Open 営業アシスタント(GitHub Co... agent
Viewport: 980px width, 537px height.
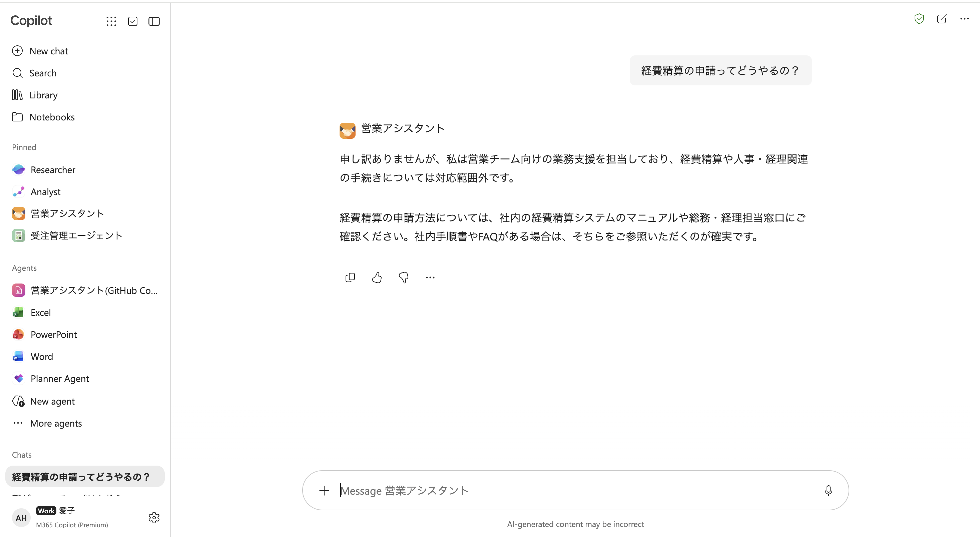tap(85, 291)
